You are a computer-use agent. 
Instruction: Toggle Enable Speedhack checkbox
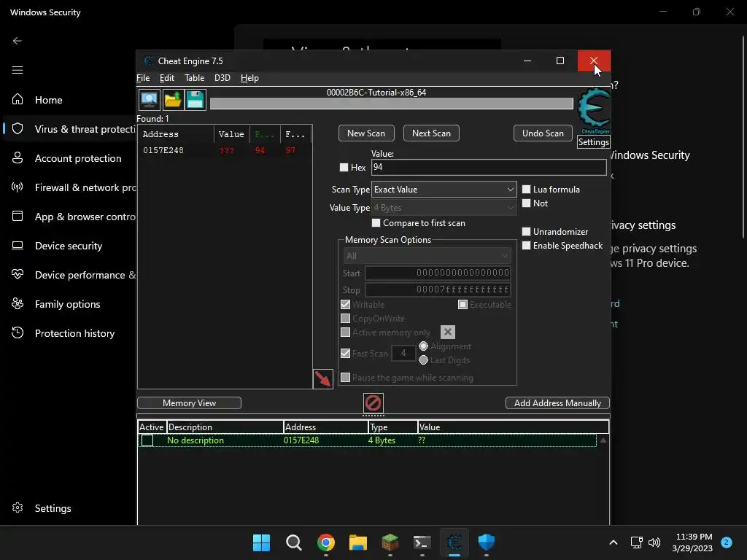526,245
